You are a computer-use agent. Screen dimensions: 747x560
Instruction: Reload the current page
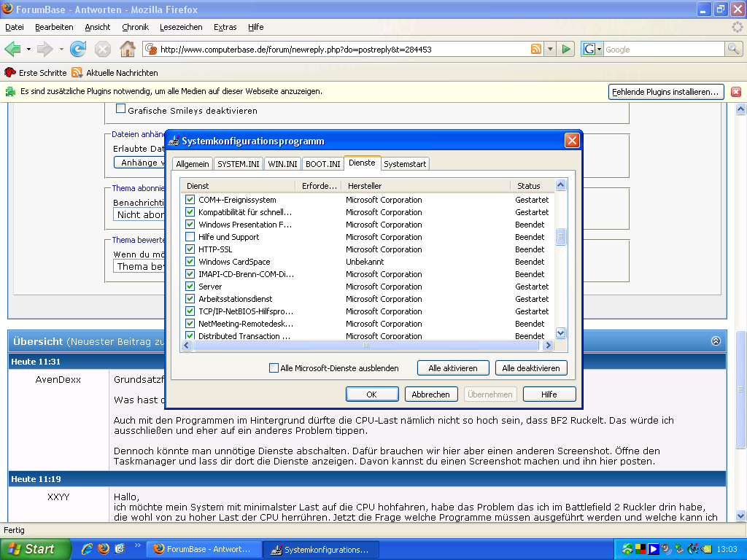pyautogui.click(x=77, y=49)
